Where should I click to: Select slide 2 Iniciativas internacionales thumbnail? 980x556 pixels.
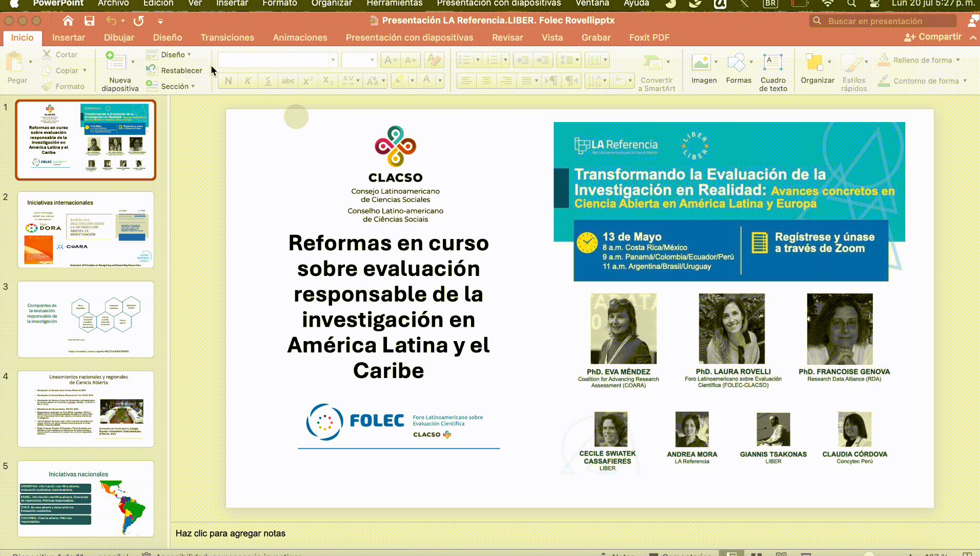pos(86,230)
